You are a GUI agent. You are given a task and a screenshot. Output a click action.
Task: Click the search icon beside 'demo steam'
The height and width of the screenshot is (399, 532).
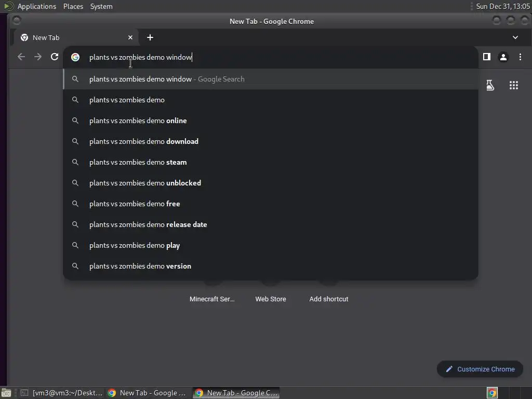click(x=75, y=162)
